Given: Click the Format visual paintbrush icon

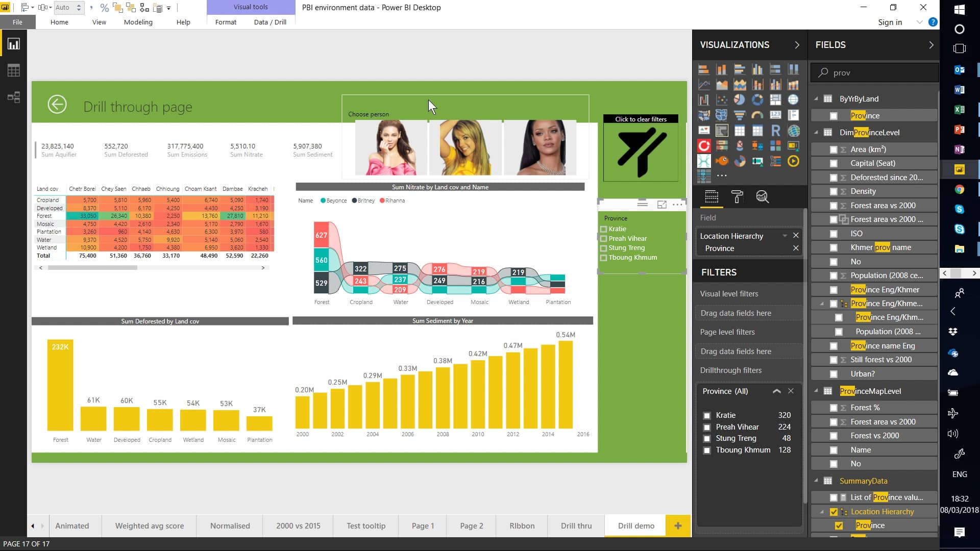Looking at the screenshot, I should (x=737, y=196).
